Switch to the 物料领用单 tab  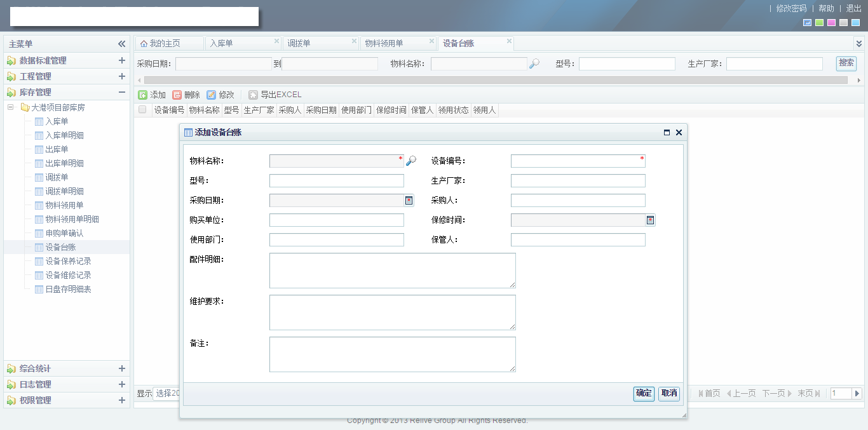tap(384, 43)
